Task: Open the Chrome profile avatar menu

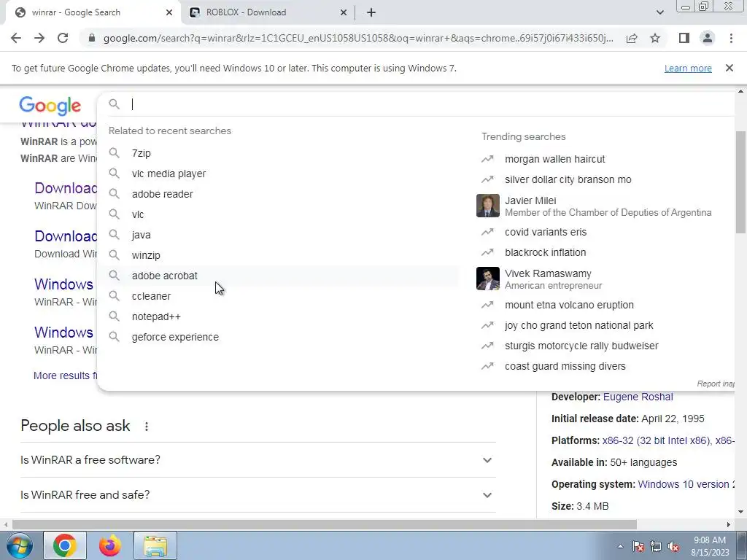Action: coord(708,38)
